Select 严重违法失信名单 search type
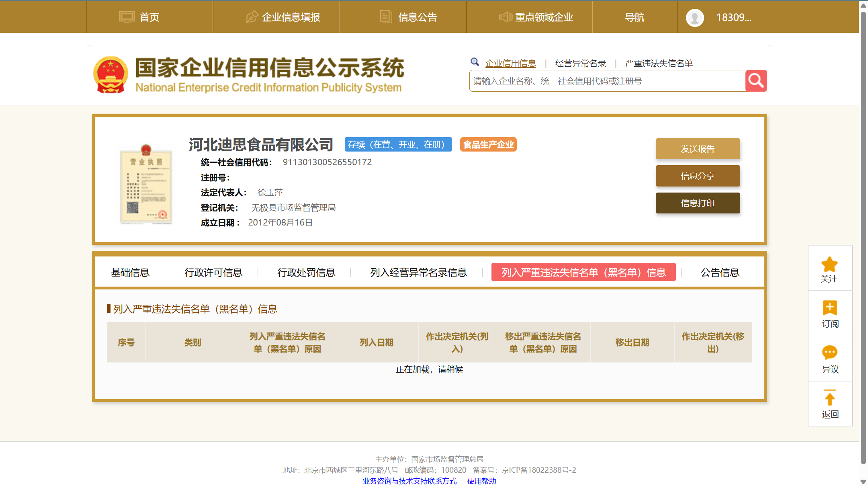Image resolution: width=868 pixels, height=486 pixels. coord(659,63)
